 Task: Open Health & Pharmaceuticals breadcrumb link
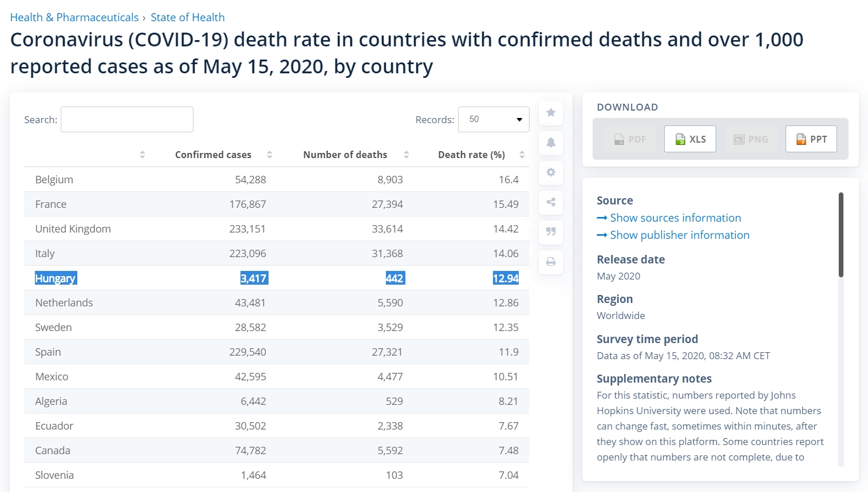(74, 17)
